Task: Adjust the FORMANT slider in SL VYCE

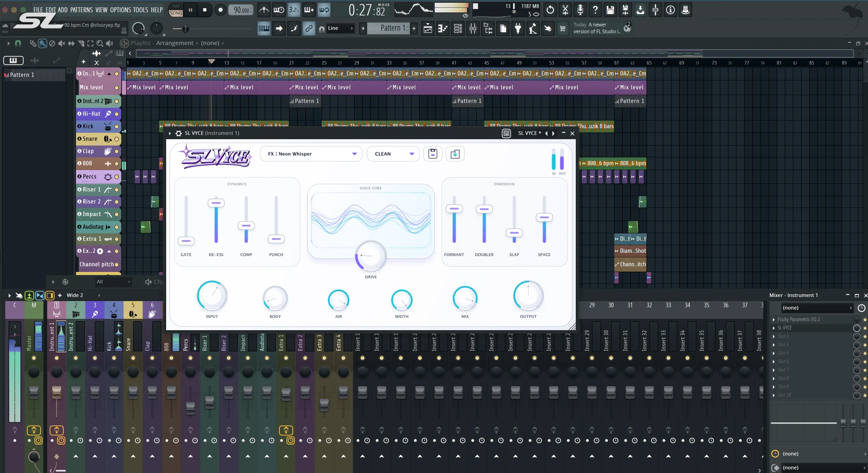Action: [x=454, y=209]
